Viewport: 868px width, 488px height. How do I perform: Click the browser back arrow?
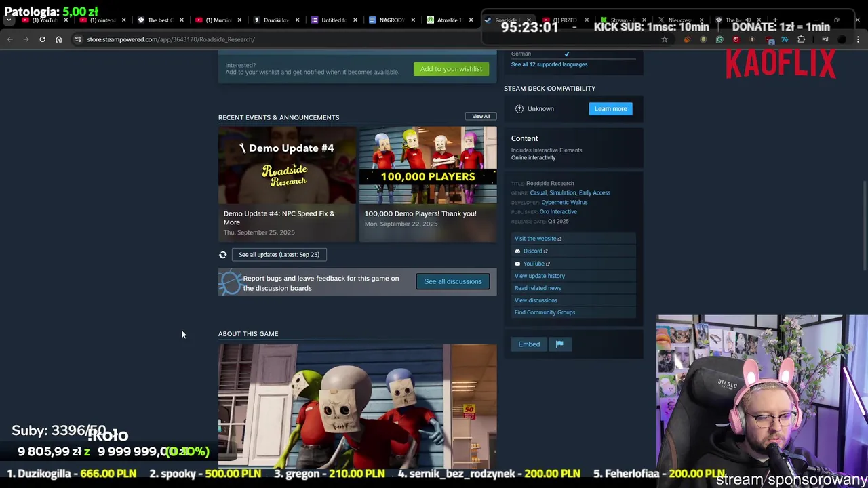point(10,39)
